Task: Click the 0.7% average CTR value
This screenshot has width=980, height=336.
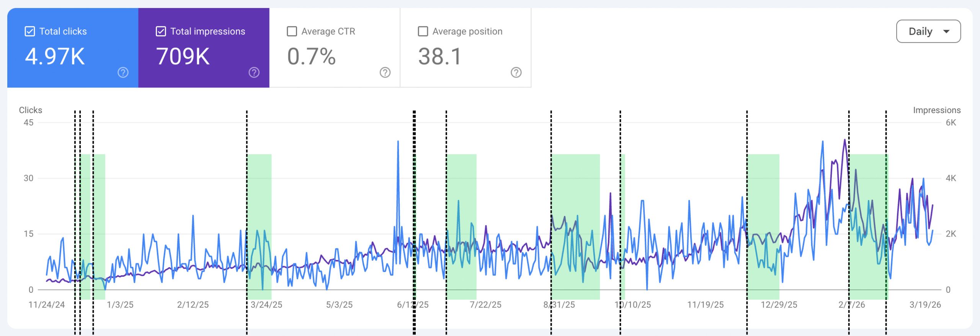Action: pyautogui.click(x=311, y=57)
